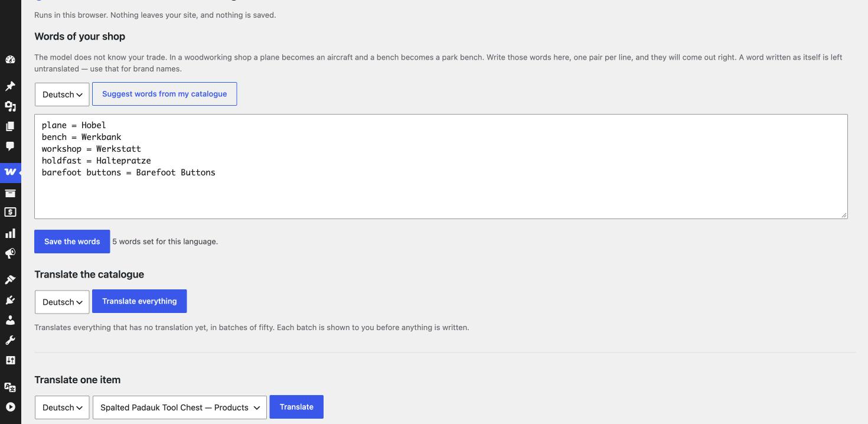Click Save the words button
868x424 pixels.
click(72, 242)
